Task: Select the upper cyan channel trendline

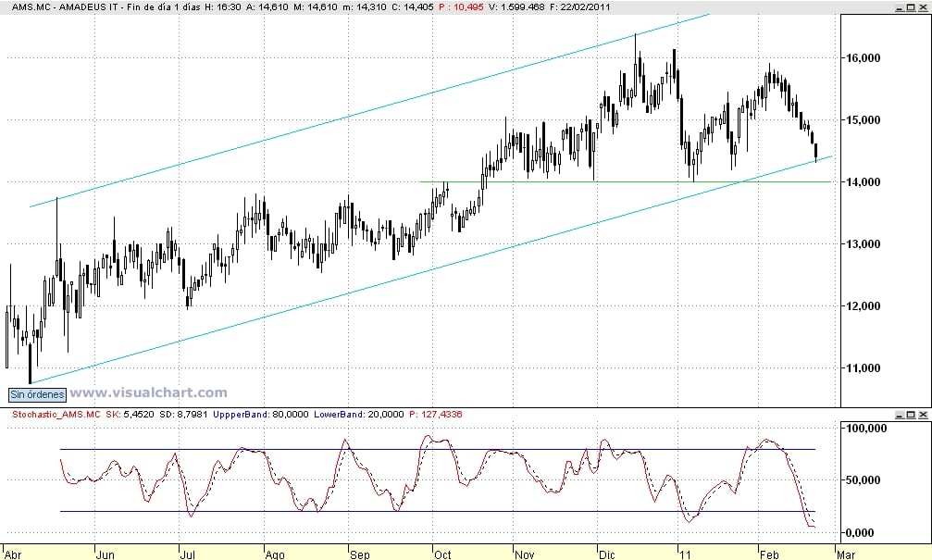Action: pos(368,110)
